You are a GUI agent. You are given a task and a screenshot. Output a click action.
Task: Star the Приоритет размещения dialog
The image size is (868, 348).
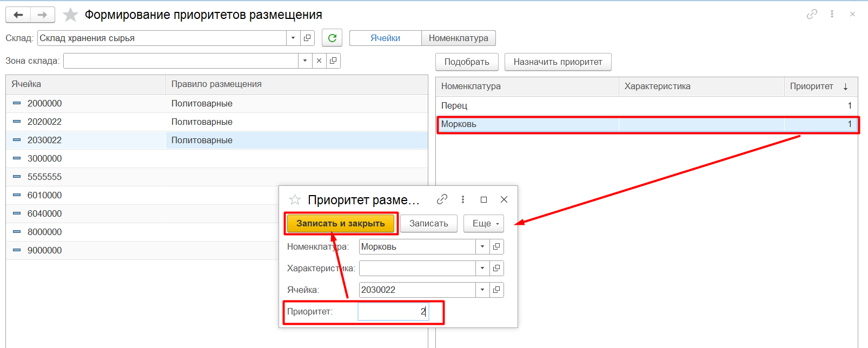pos(295,200)
